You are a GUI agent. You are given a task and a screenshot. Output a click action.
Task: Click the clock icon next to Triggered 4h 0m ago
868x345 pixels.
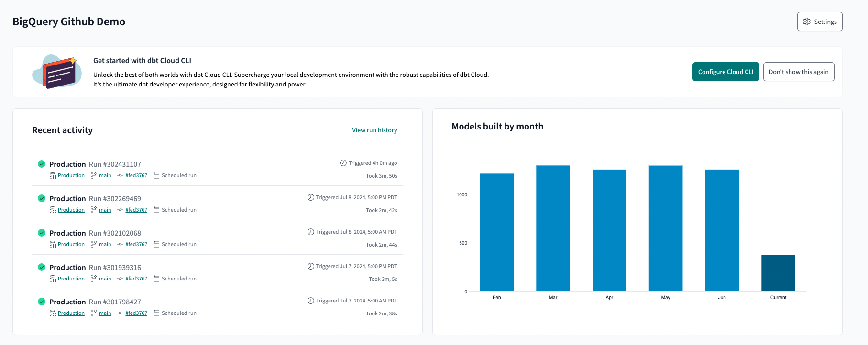tap(343, 163)
